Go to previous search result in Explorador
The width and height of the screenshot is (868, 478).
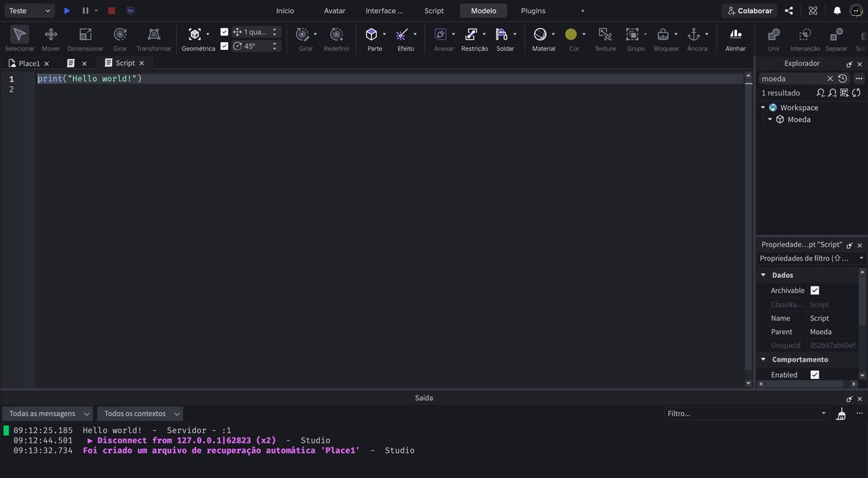click(x=821, y=93)
